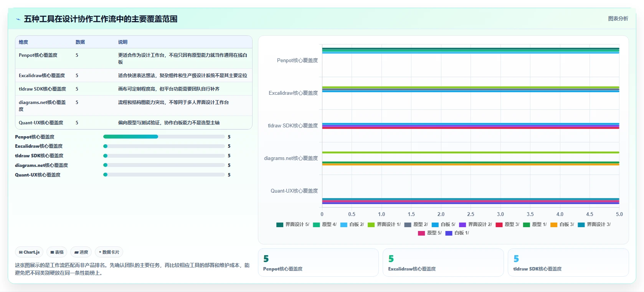The height and width of the screenshot is (292, 644).
Task: Click the 维度 column header
Action: tap(23, 42)
